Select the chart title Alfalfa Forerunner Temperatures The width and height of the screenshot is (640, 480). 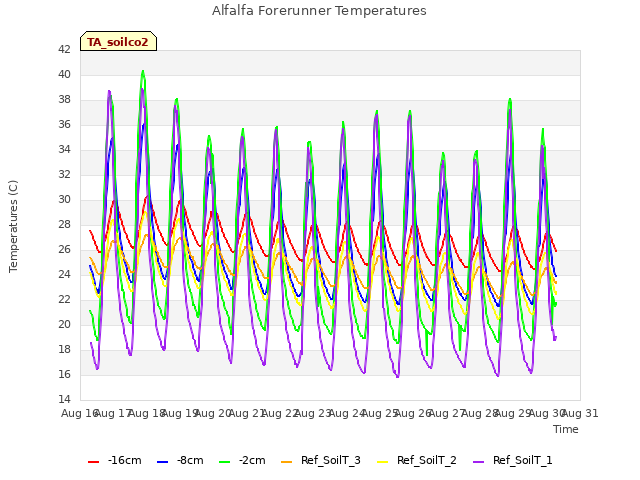coord(319,11)
